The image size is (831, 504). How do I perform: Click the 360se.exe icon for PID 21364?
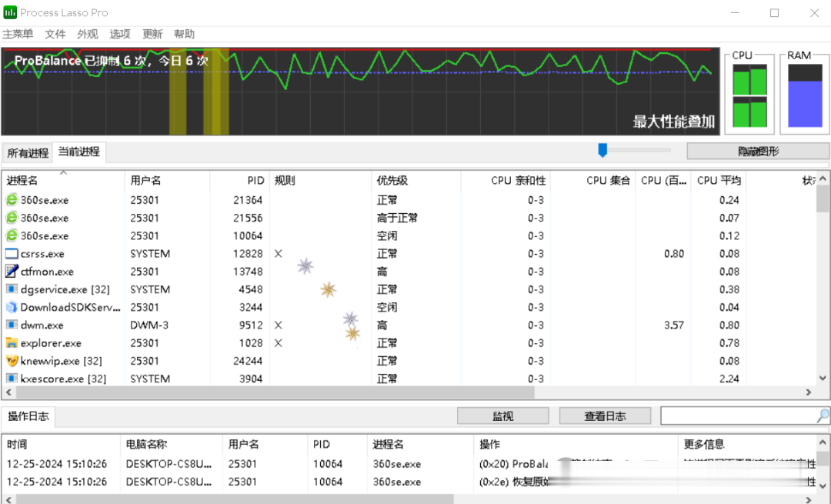click(11, 200)
